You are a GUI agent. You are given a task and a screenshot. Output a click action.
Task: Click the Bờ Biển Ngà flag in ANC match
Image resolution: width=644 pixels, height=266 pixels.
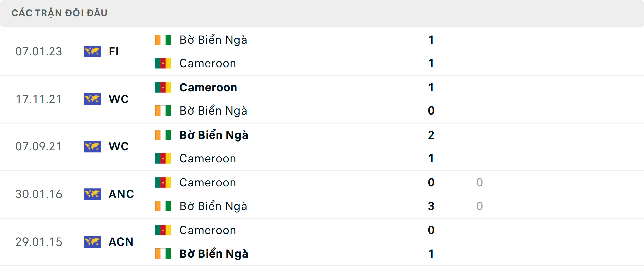(163, 206)
